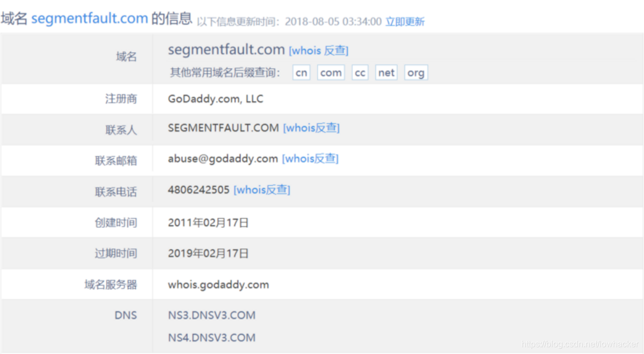Click creation date 2011年02月17日
The height and width of the screenshot is (354, 644).
click(x=208, y=223)
